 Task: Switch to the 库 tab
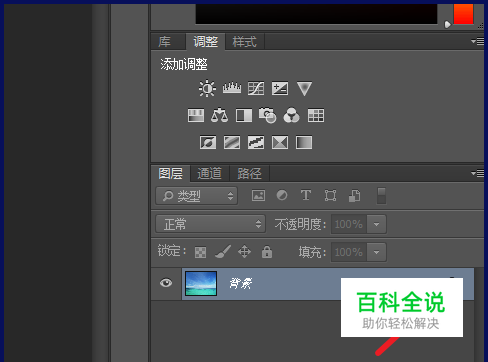tap(165, 42)
